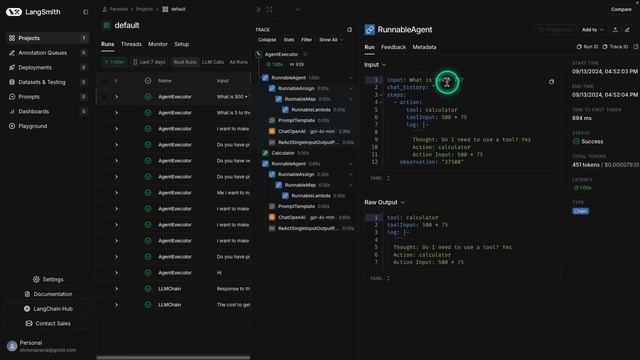Click the fullscreen expand icon above trace
The height and width of the screenshot is (360, 640).
pyautogui.click(x=269, y=9)
